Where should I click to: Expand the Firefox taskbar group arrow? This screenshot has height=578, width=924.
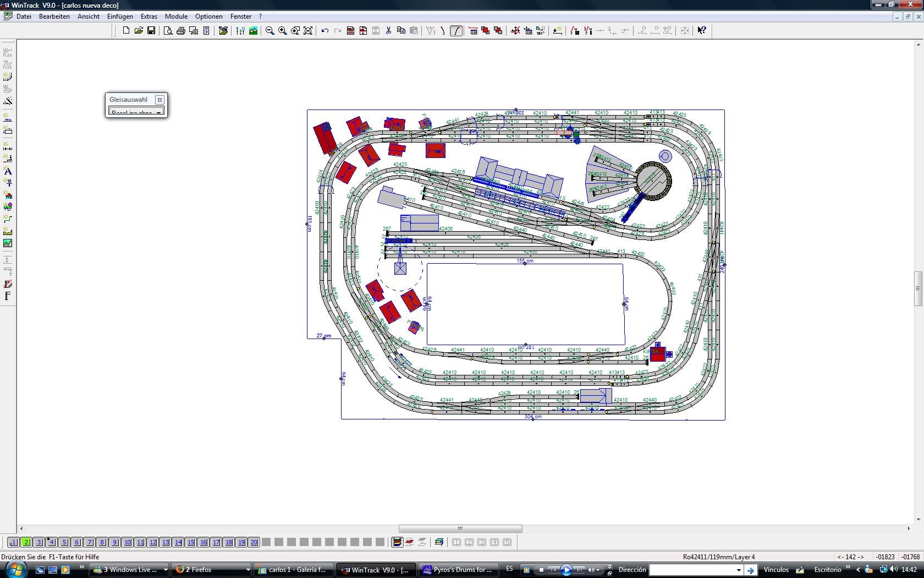tap(248, 570)
